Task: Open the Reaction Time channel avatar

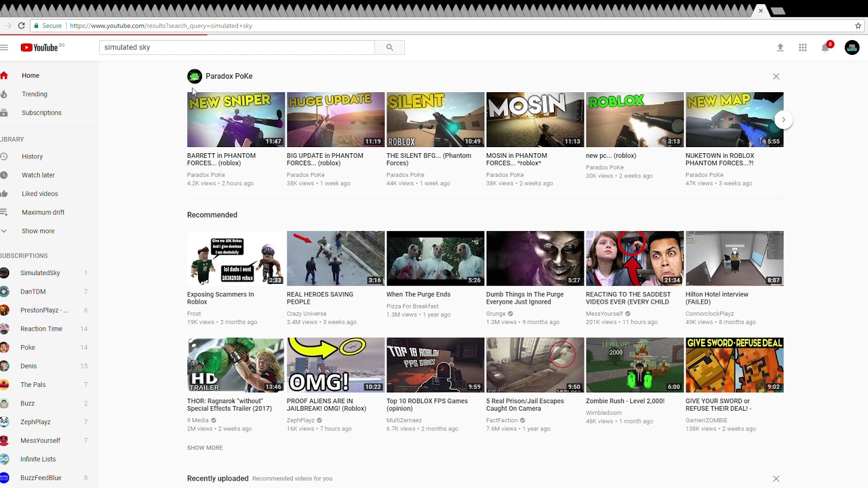Action: 5,329
